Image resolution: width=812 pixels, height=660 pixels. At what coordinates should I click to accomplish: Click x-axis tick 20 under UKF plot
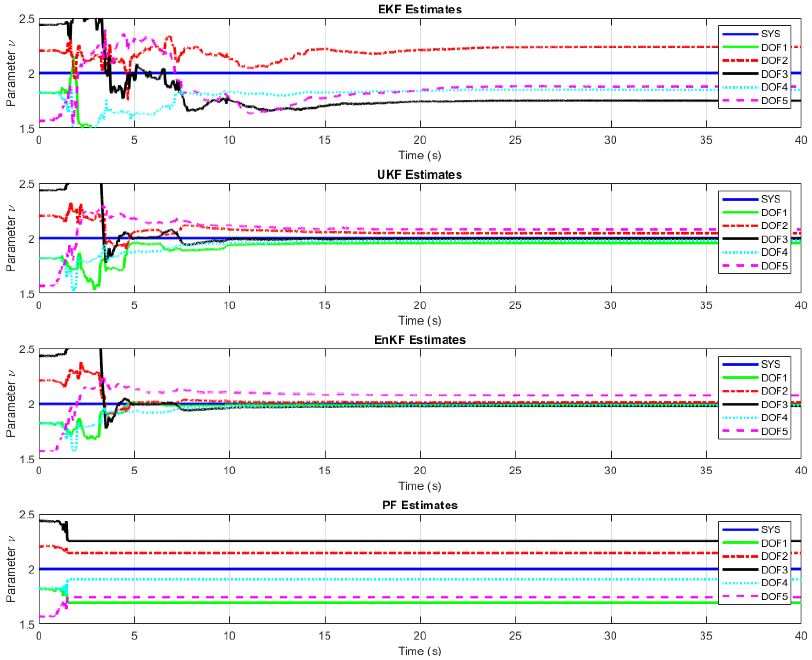pos(420,305)
